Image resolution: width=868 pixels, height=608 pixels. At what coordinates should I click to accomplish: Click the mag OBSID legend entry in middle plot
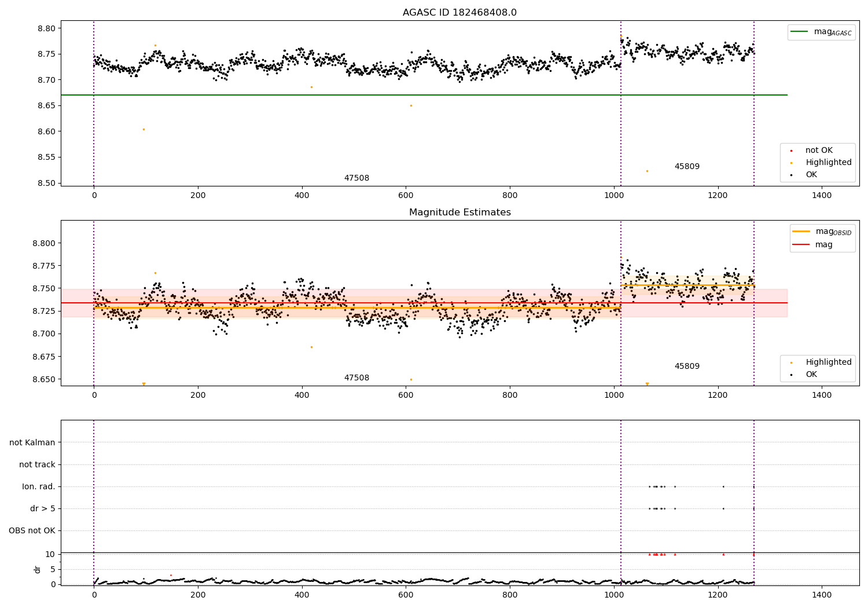(822, 232)
